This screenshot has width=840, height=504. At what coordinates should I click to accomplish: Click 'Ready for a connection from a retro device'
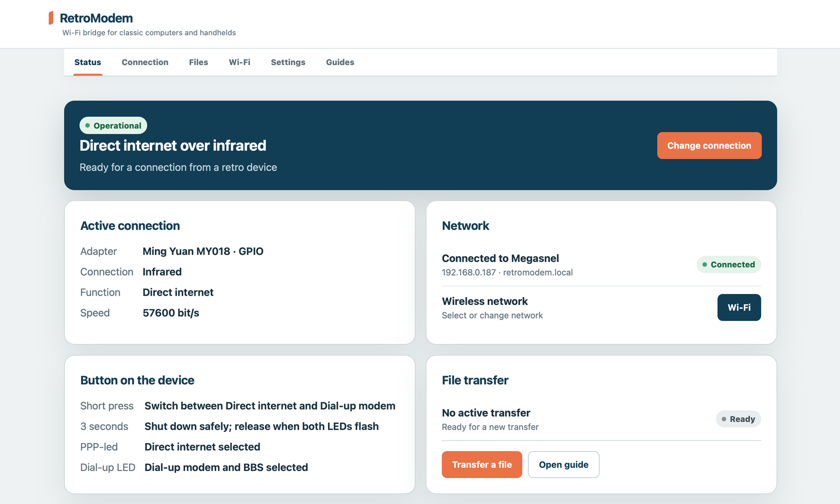click(x=178, y=167)
